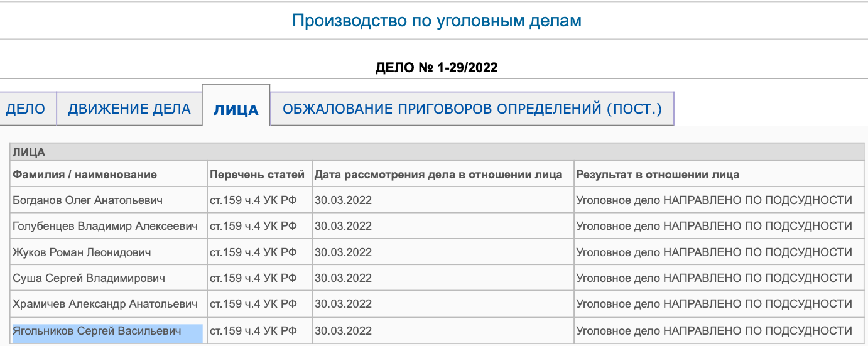Image resolution: width=868 pixels, height=346 pixels.
Task: Switch to ДВИЖЕНИЕ ДЕЛА tab
Action: point(129,109)
